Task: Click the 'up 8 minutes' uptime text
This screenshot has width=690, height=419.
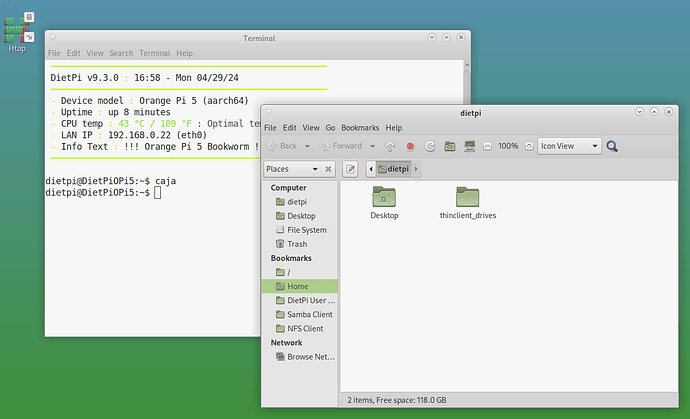Action: tap(139, 112)
